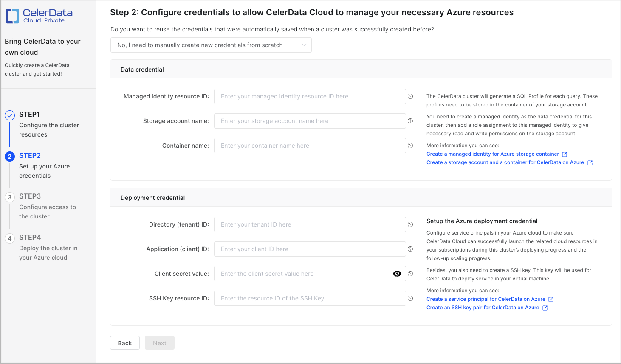Click the tenant ID input field

click(x=310, y=224)
